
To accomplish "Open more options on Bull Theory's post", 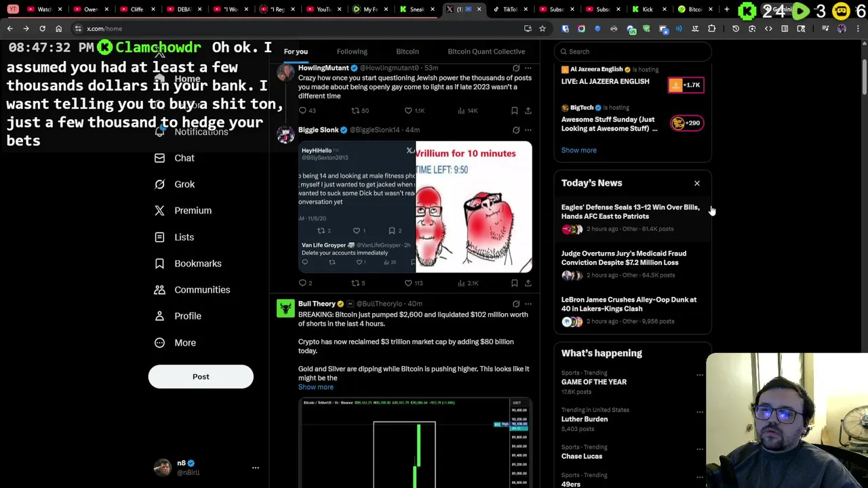I will pyautogui.click(x=528, y=304).
